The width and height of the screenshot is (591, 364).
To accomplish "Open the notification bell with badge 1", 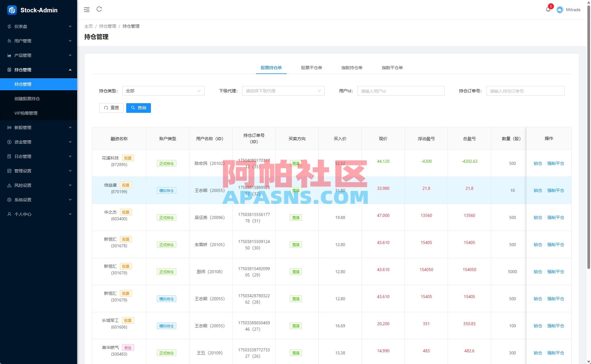I will point(548,9).
